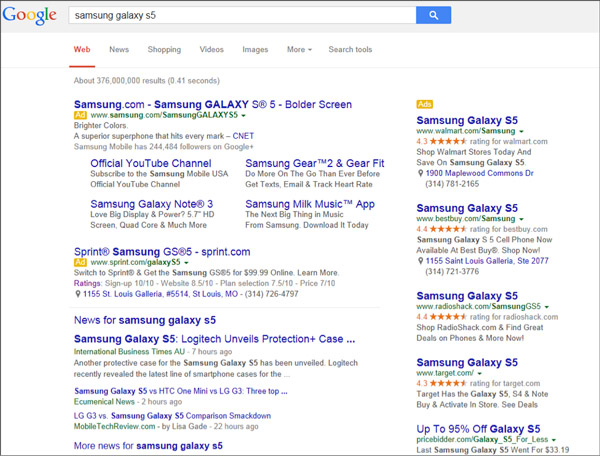Click the Ad badge beside www.sprint.com

[80, 262]
